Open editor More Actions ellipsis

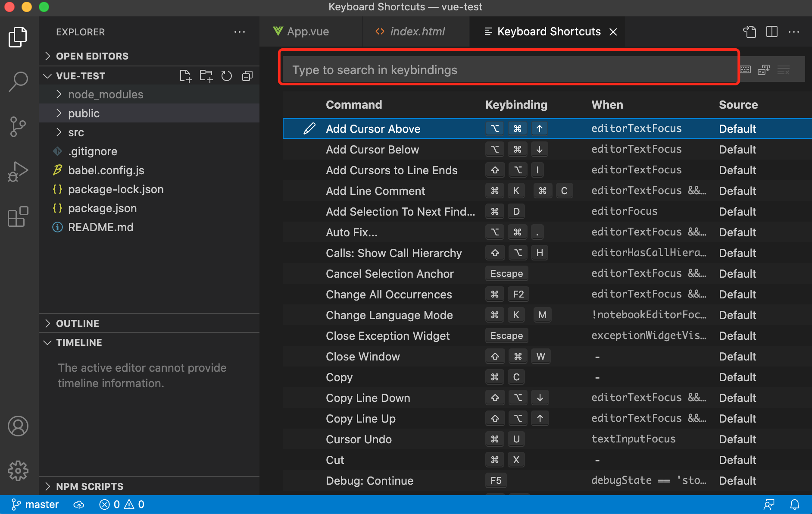794,32
